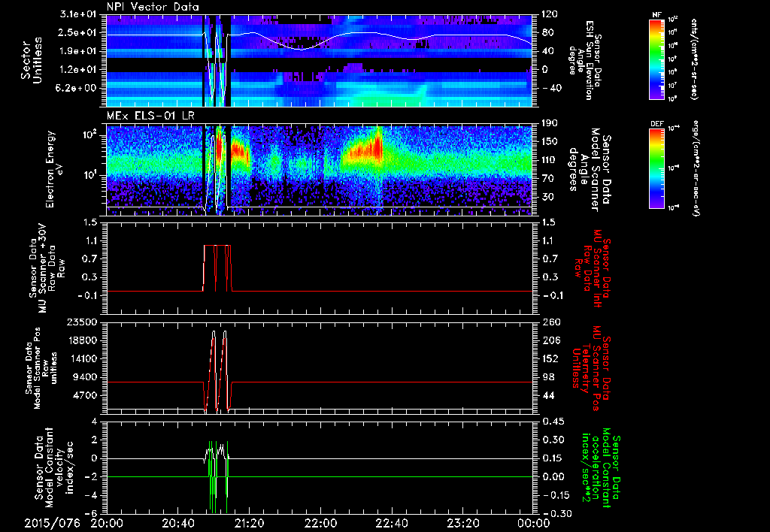Screen dimensions: 770x532
Task: Click the red square pulse in +30V panel
Action: pyautogui.click(x=217, y=268)
